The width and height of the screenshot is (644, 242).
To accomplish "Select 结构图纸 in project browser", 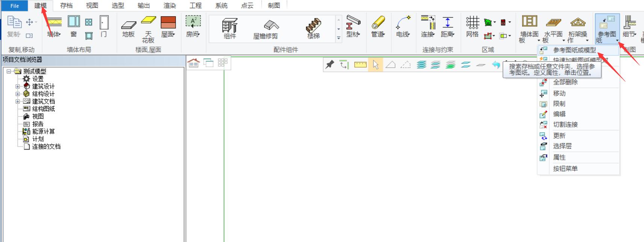I will point(43,109).
